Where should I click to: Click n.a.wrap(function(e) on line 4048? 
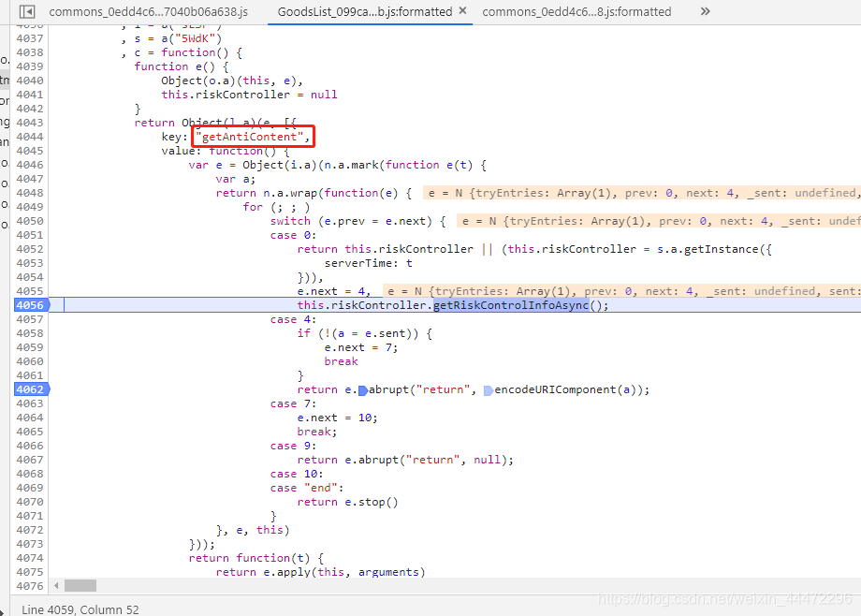(x=330, y=193)
